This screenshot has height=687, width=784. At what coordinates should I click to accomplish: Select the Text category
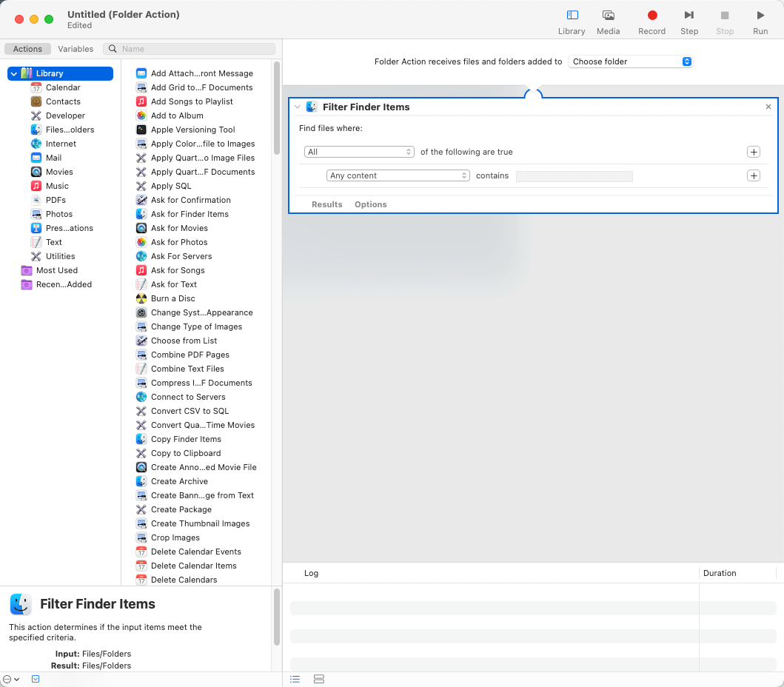pos(53,241)
